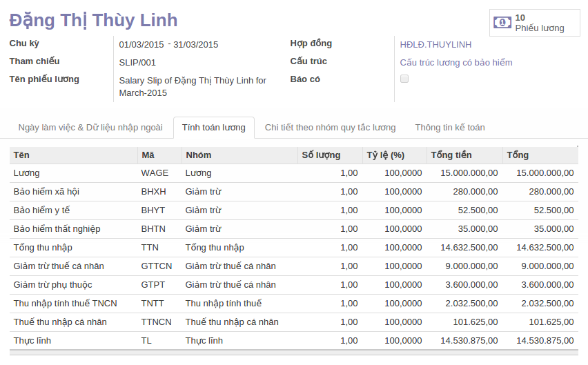The width and height of the screenshot is (588, 365).
Task: Click the Tên phiếu lương name field value
Action: [193, 86]
